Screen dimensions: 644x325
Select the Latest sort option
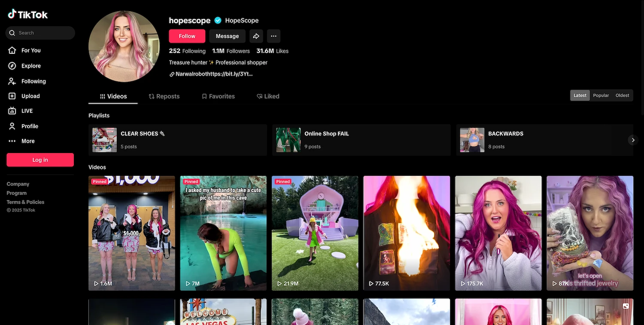pyautogui.click(x=580, y=95)
